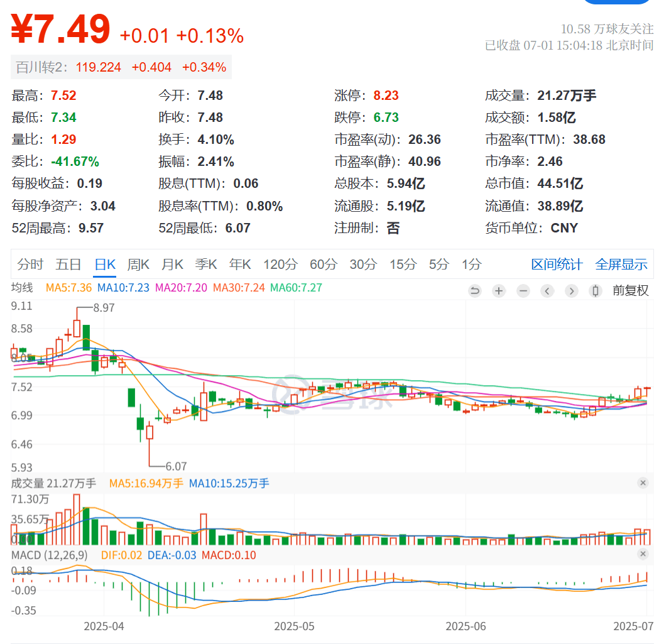The height and width of the screenshot is (644, 659).
Task: Open the 月K chart tab
Action: (172, 265)
